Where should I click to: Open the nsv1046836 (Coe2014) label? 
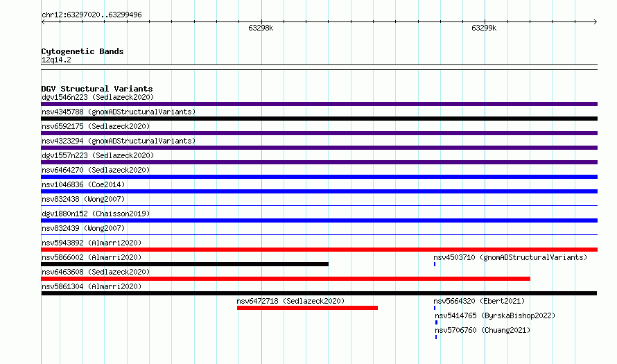point(83,184)
